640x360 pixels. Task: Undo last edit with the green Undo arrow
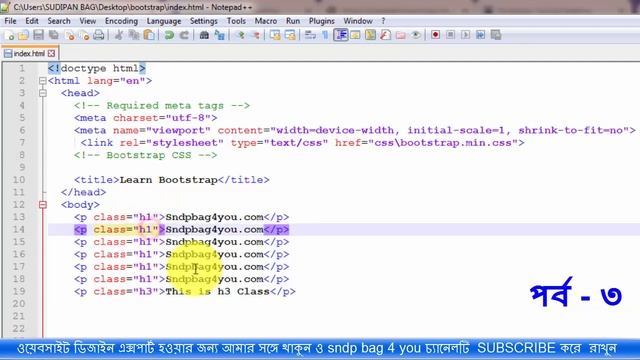169,36
